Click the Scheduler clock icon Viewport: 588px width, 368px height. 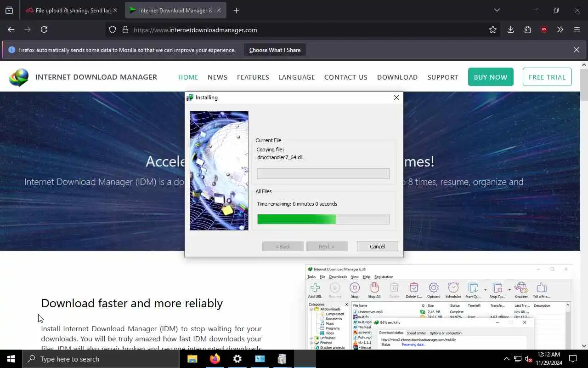click(x=453, y=291)
